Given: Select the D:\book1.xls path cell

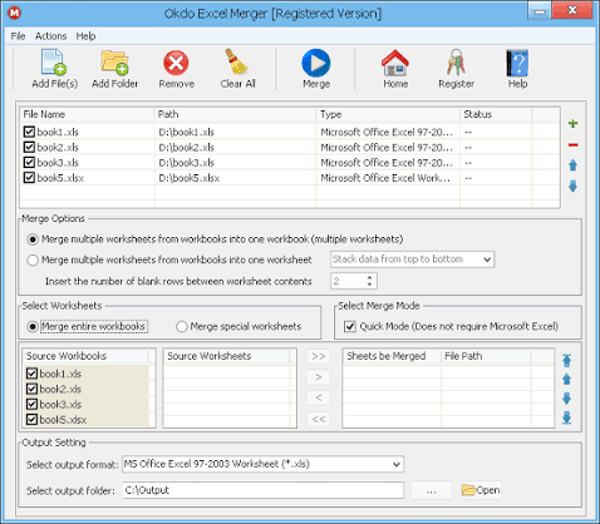Looking at the screenshot, I should pos(236,132).
